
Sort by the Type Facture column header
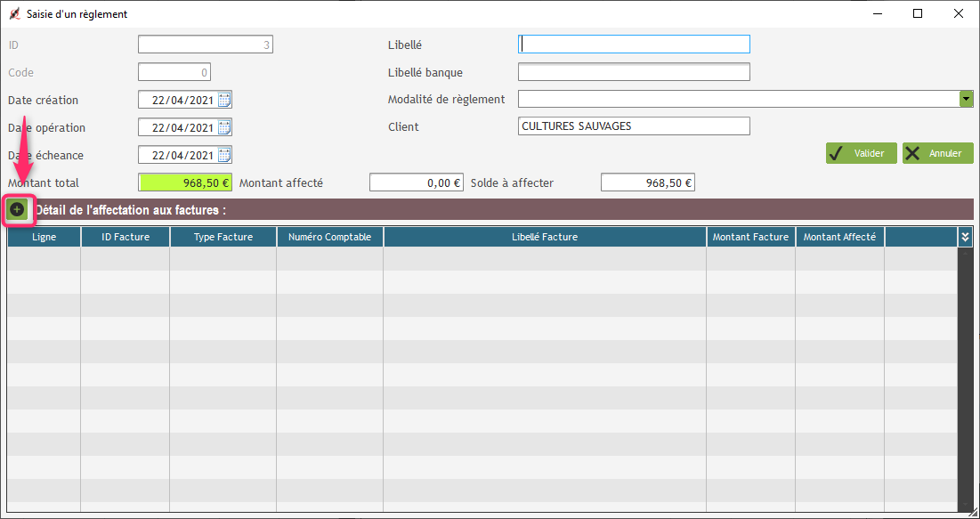[223, 237]
